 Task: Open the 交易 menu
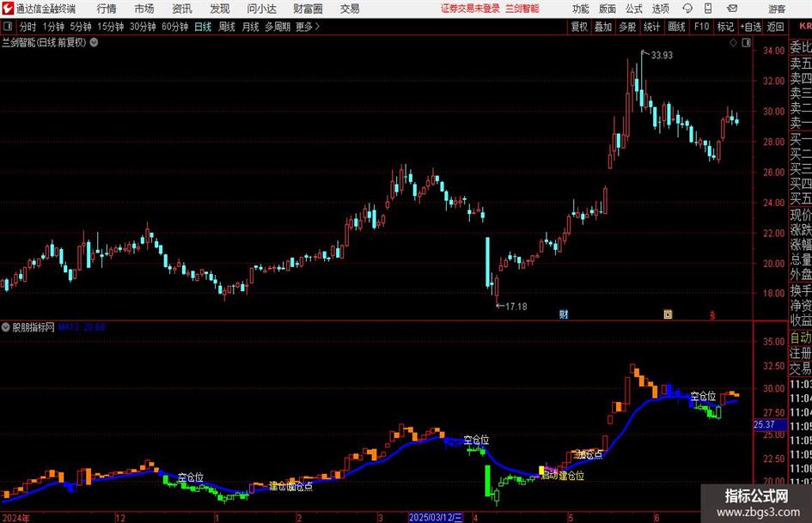[350, 9]
